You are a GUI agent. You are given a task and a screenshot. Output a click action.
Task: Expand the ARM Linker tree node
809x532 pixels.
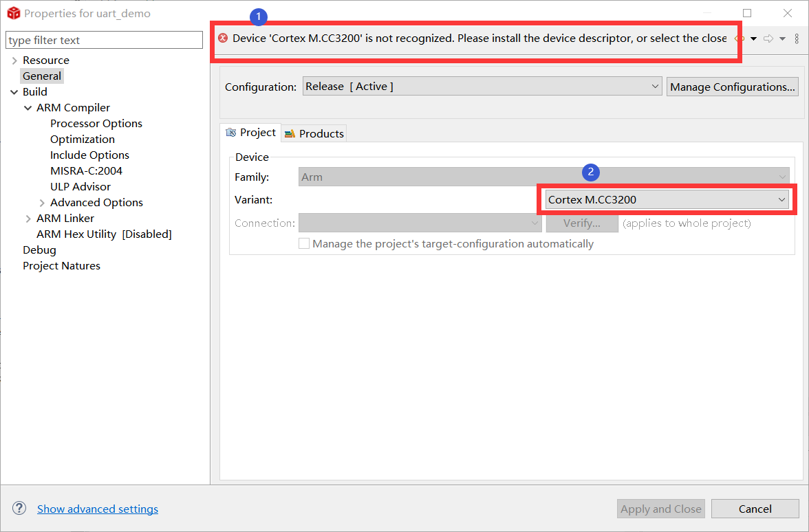click(28, 218)
